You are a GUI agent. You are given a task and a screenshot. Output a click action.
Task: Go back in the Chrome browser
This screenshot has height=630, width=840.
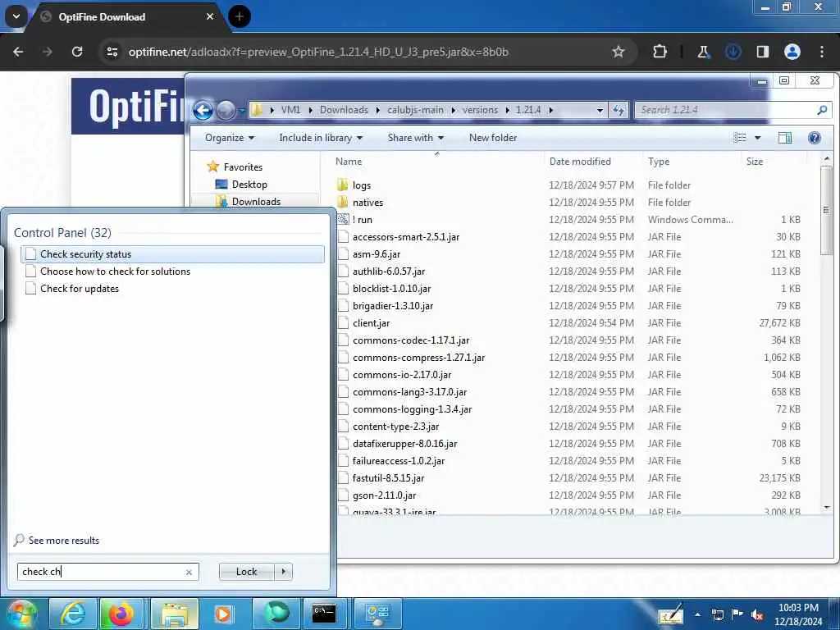coord(18,52)
